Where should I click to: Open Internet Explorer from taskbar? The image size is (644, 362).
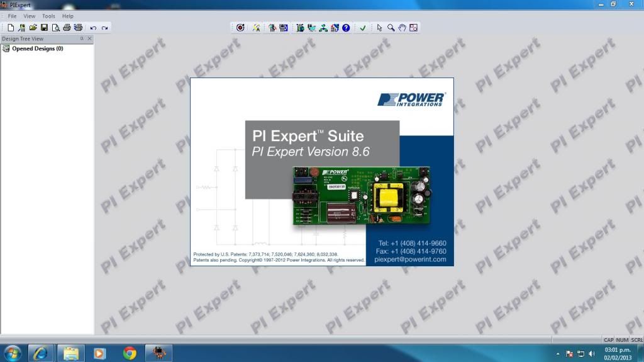[x=40, y=353]
